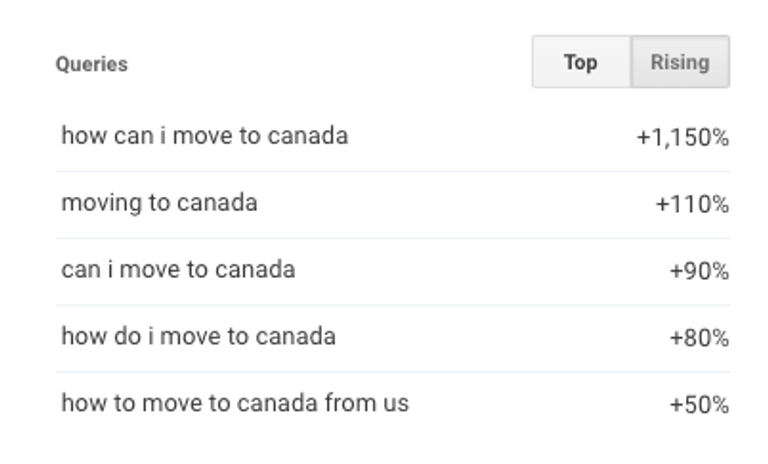This screenshot has width=768, height=464.
Task: Select the Rising queries tab
Action: pyautogui.click(x=680, y=63)
